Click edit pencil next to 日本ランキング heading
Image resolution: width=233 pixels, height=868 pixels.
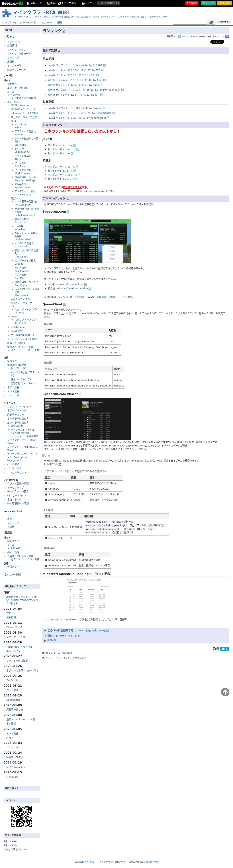click(65, 125)
